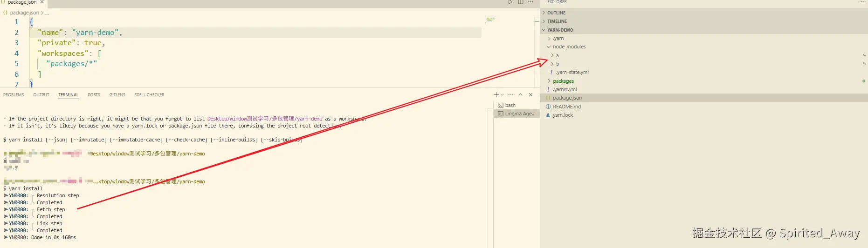
Task: Close the terminal panel
Action: (530, 94)
